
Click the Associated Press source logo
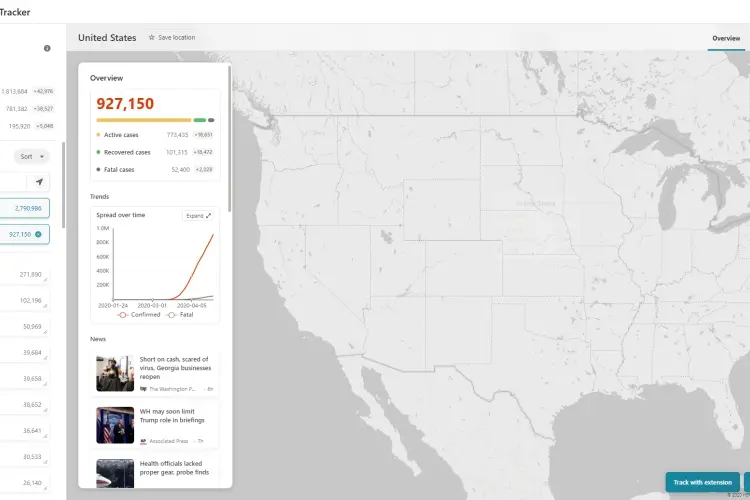[143, 441]
